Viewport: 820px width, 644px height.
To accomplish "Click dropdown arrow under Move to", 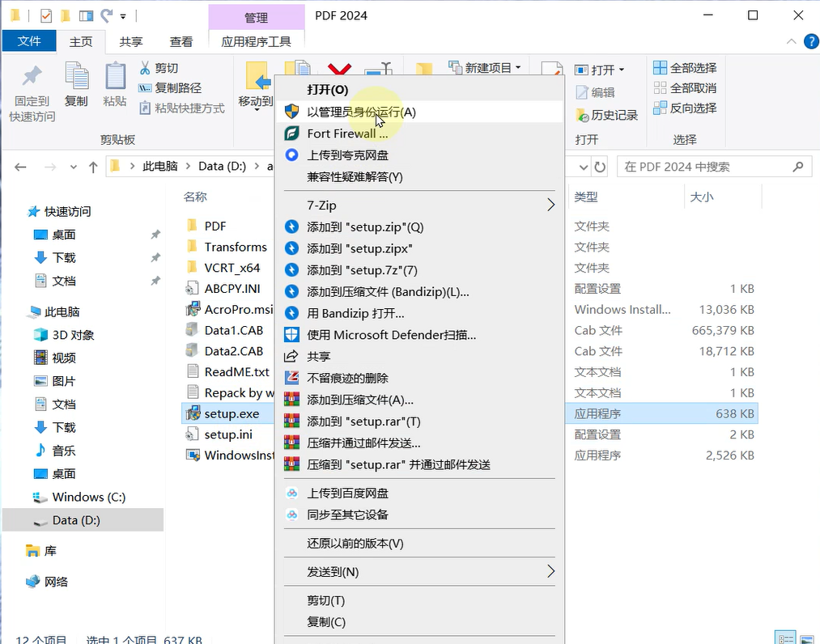I will [257, 110].
